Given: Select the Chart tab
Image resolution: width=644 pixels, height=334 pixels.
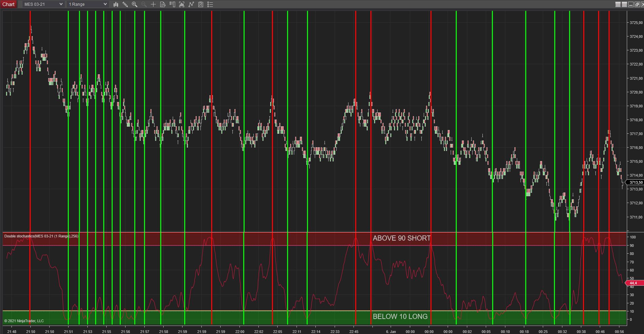Looking at the screenshot, I should point(9,4).
